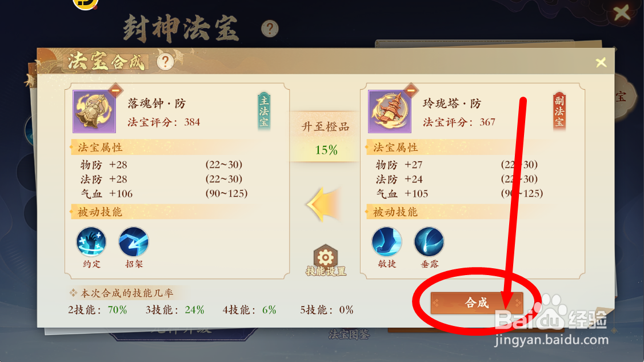Close the 封神法宝 outer window
This screenshot has width=644, height=362.
tap(622, 13)
